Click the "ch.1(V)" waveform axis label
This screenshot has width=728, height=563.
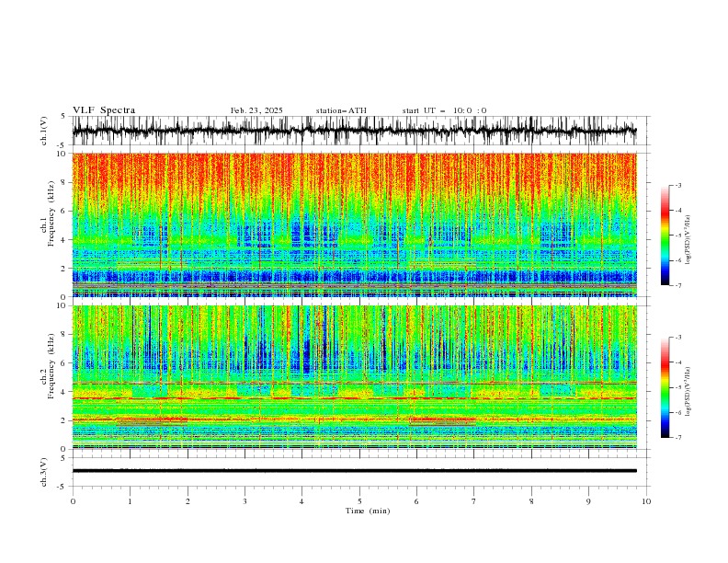coord(44,131)
